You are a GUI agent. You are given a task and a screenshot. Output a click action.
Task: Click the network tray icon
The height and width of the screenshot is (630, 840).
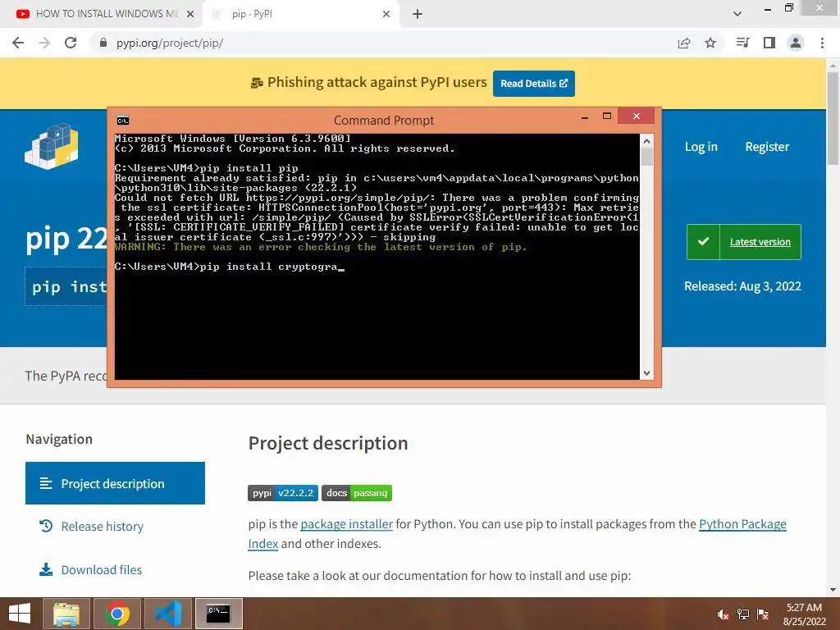[743, 614]
